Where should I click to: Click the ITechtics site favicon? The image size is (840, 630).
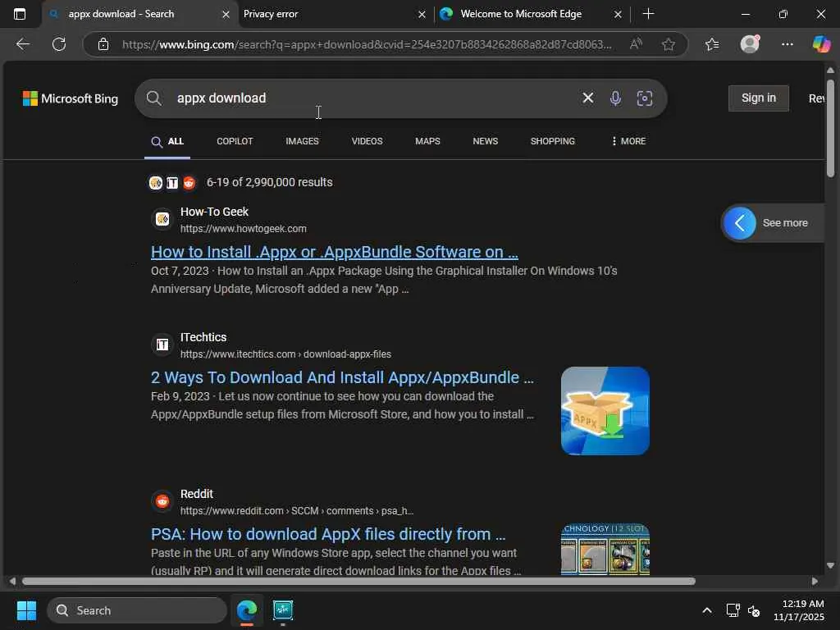click(162, 345)
